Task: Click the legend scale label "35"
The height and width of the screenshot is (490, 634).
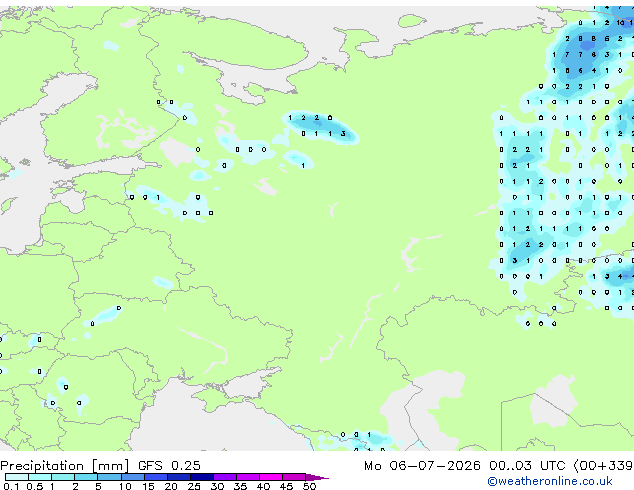Action: coord(241,486)
